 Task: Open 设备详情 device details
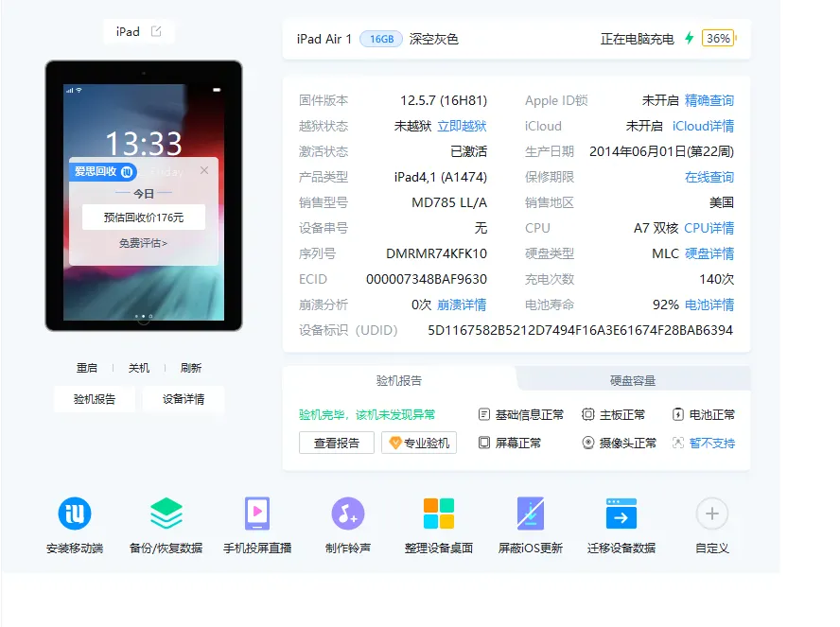[184, 399]
